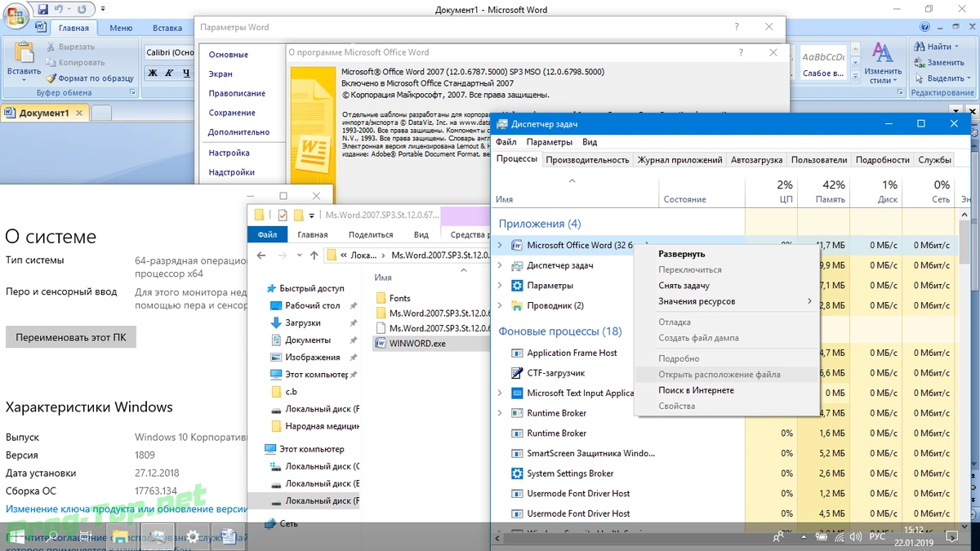Expand the first Runtime Broker row
The width and height of the screenshot is (980, 551).
pyautogui.click(x=500, y=413)
